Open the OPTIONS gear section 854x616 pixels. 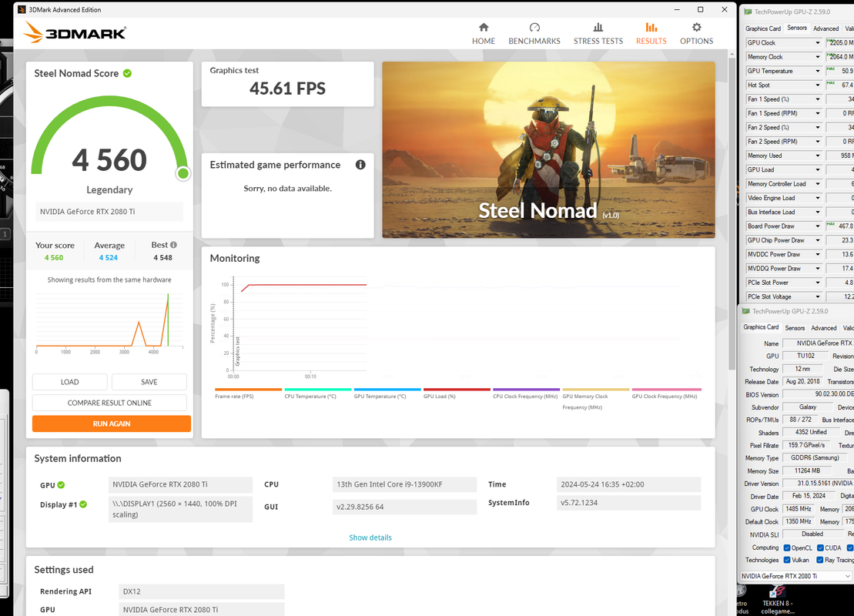tap(697, 34)
